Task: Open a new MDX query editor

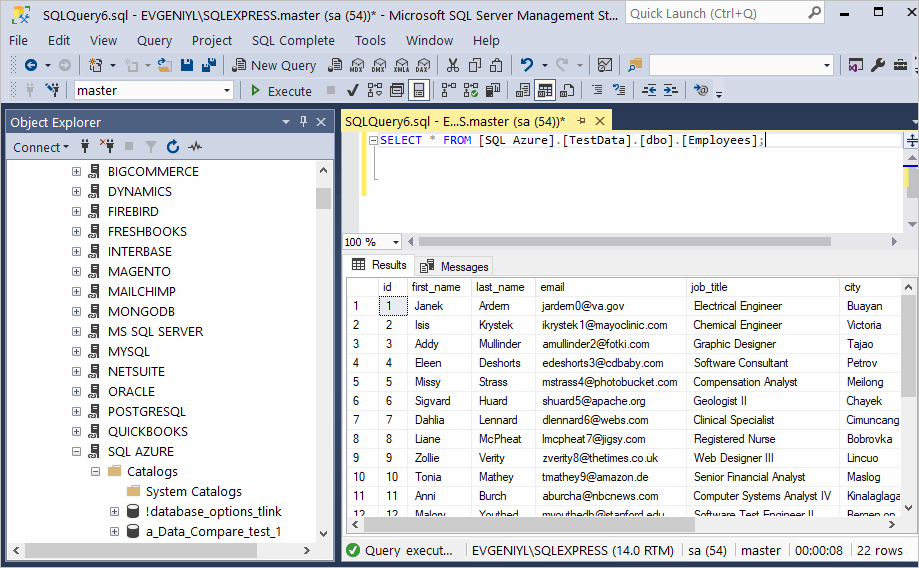Action: [x=356, y=65]
